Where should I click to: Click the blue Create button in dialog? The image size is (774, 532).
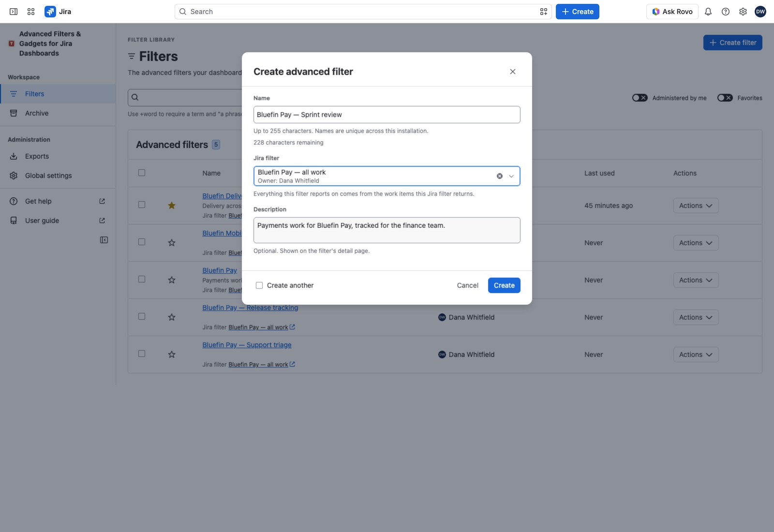(x=504, y=285)
